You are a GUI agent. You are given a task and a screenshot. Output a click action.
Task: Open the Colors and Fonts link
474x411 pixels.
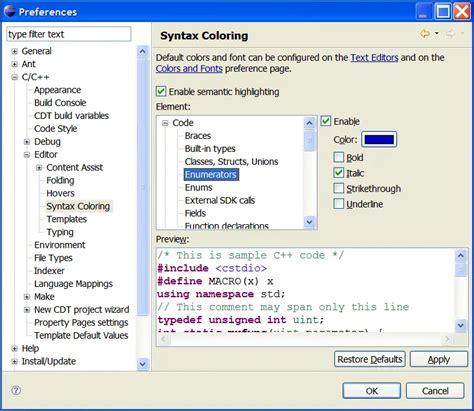tap(189, 68)
